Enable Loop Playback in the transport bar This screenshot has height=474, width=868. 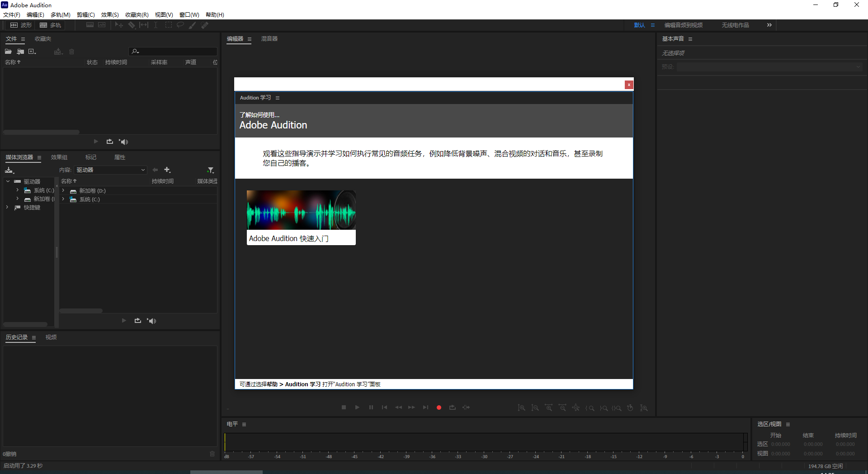point(453,408)
